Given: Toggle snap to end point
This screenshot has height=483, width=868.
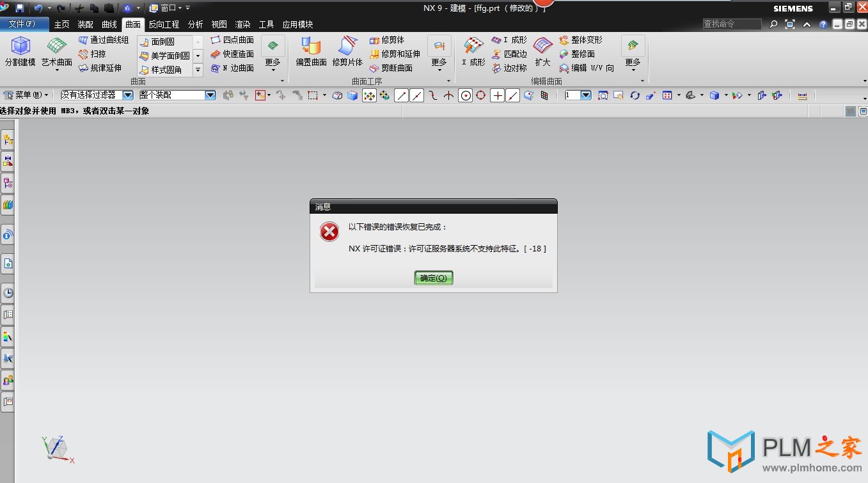Looking at the screenshot, I should [x=401, y=95].
